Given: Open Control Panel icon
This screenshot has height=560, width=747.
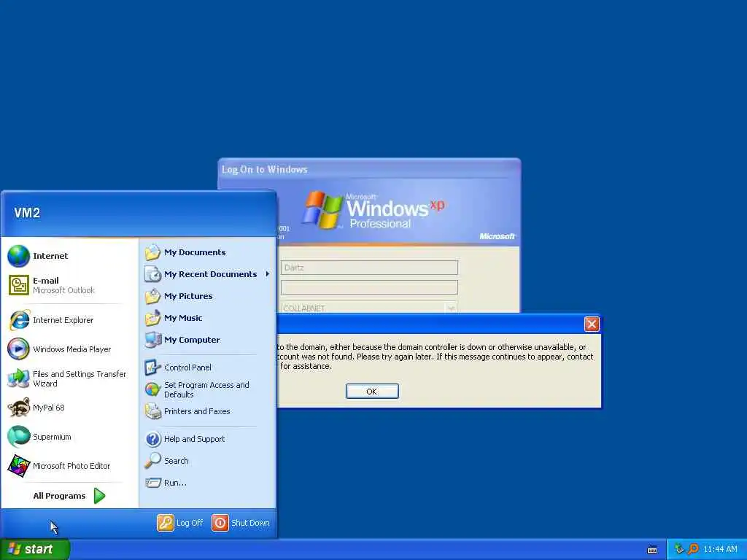Looking at the screenshot, I should click(x=152, y=367).
